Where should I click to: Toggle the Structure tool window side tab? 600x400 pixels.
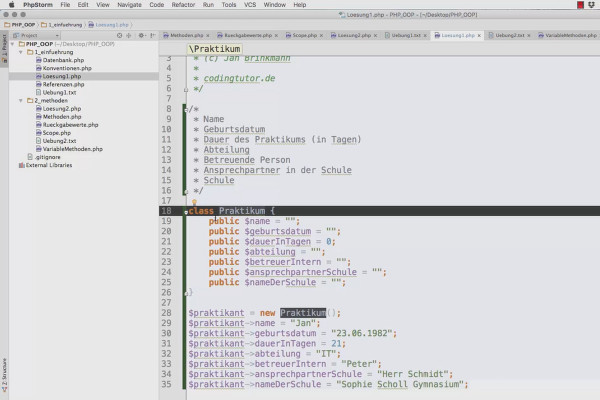tap(4, 375)
